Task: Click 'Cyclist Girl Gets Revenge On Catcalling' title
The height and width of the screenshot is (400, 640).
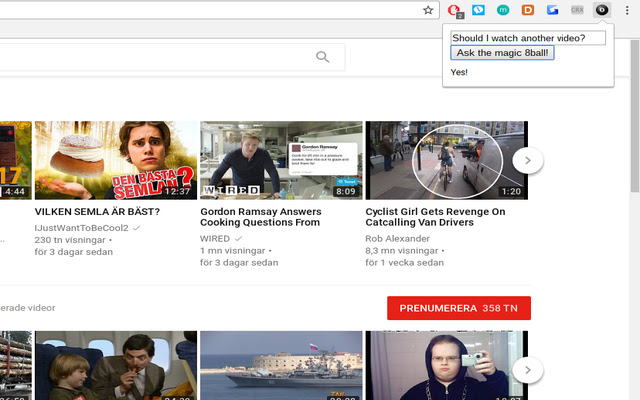Action: click(x=435, y=217)
